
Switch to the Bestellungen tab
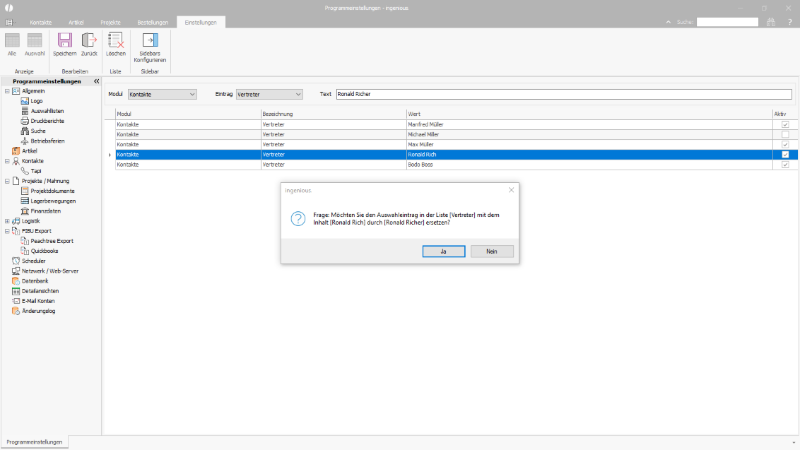pyautogui.click(x=153, y=22)
